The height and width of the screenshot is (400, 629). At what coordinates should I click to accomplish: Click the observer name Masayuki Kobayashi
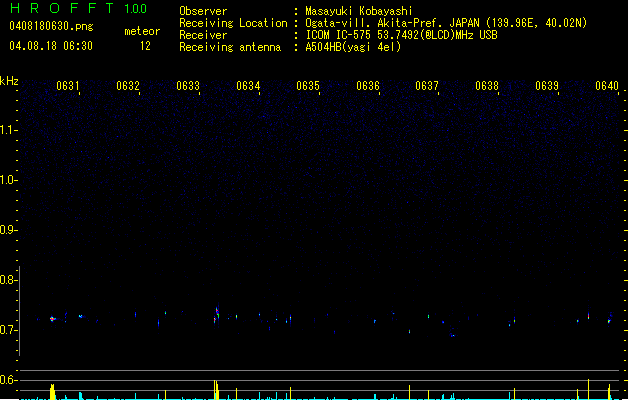(359, 11)
